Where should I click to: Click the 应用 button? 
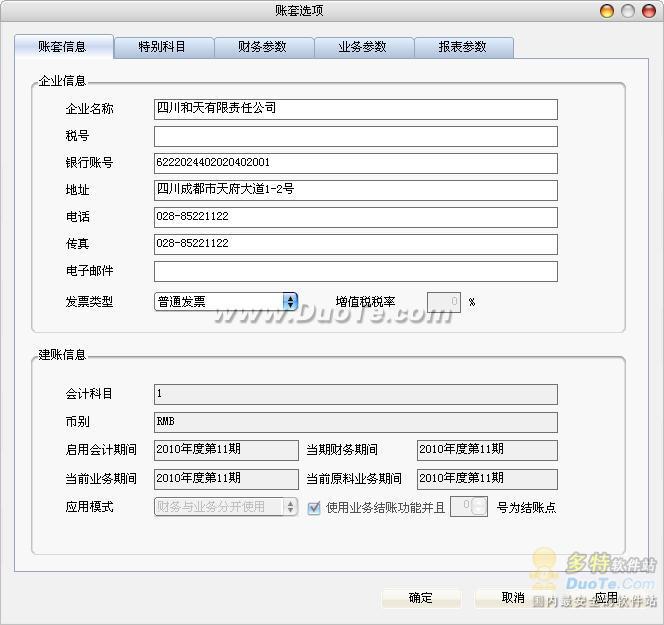[x=606, y=598]
